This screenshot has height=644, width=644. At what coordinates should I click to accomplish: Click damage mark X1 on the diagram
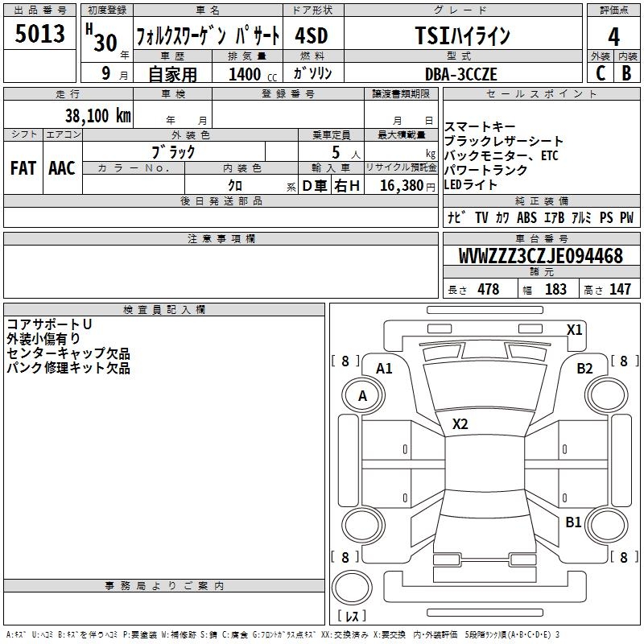[574, 330]
